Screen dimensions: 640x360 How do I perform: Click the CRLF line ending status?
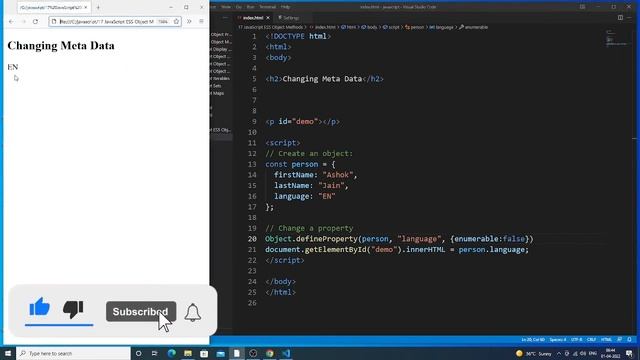[591, 340]
